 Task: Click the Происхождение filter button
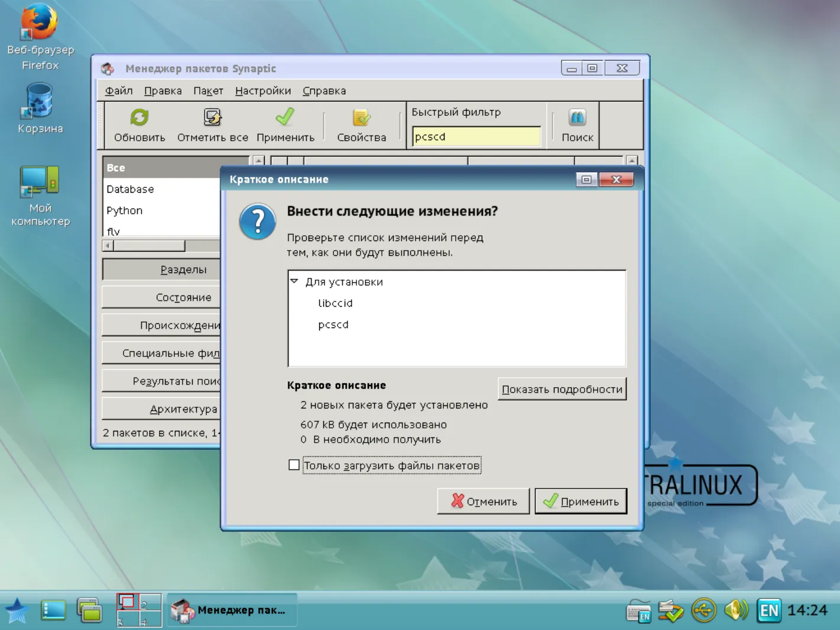click(x=161, y=325)
